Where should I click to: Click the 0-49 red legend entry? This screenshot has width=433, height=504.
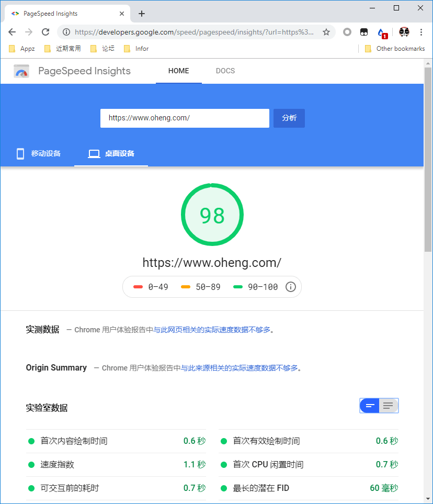(151, 287)
